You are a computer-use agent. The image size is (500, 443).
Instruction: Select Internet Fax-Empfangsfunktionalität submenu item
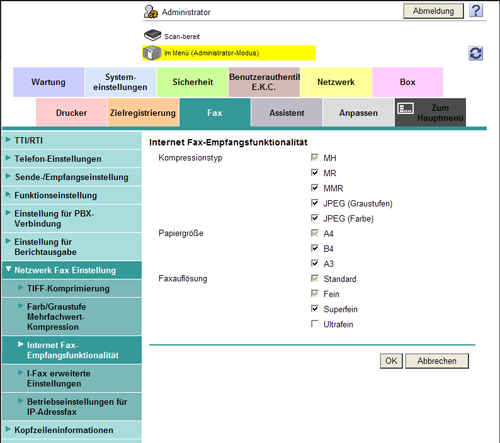72,350
